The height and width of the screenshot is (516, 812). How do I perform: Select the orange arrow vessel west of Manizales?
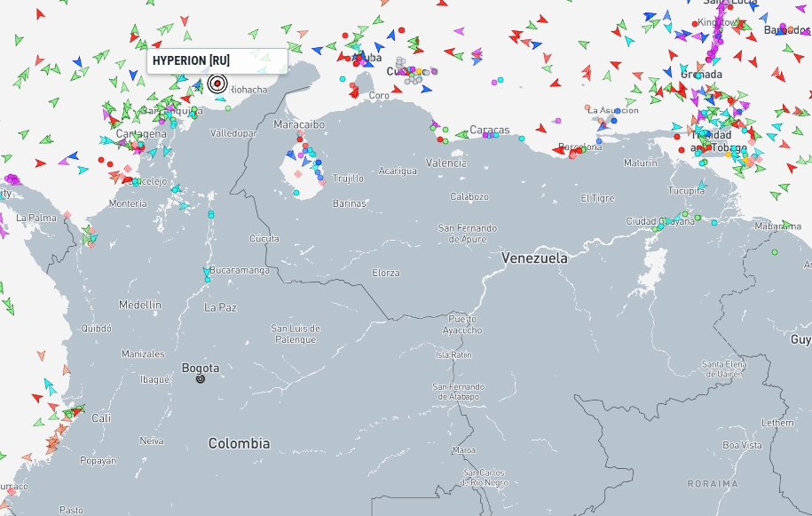(41, 355)
